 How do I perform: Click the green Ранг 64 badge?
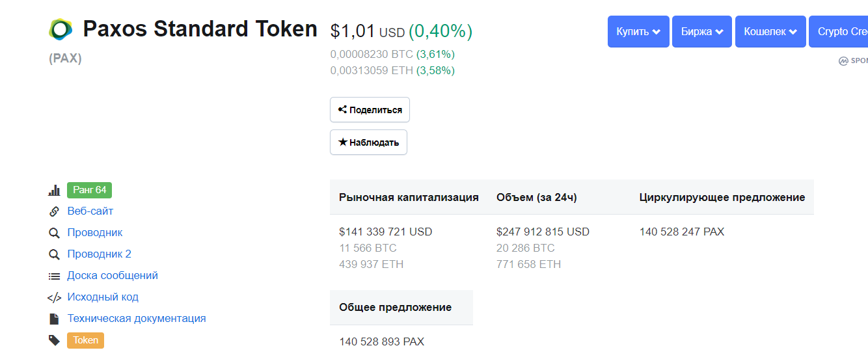90,190
